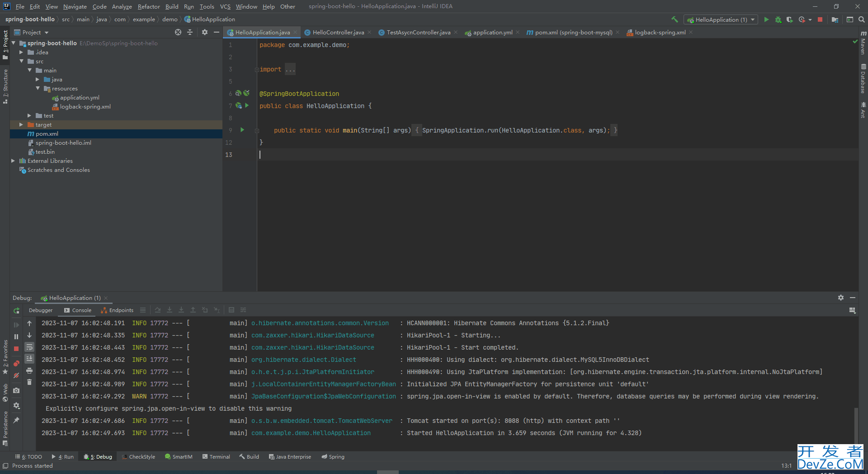This screenshot has height=474, width=868.
Task: Open Debug sidebar settings gear
Action: pos(16,406)
